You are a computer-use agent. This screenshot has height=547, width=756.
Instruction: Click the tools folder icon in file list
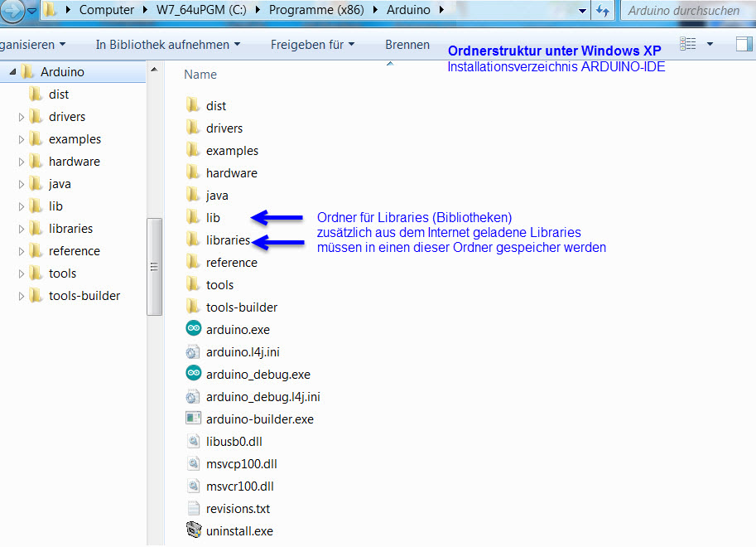[x=193, y=284]
